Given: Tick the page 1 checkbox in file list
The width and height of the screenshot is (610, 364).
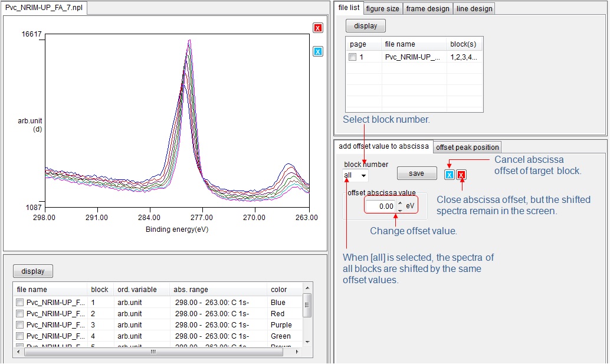Looking at the screenshot, I should 352,57.
